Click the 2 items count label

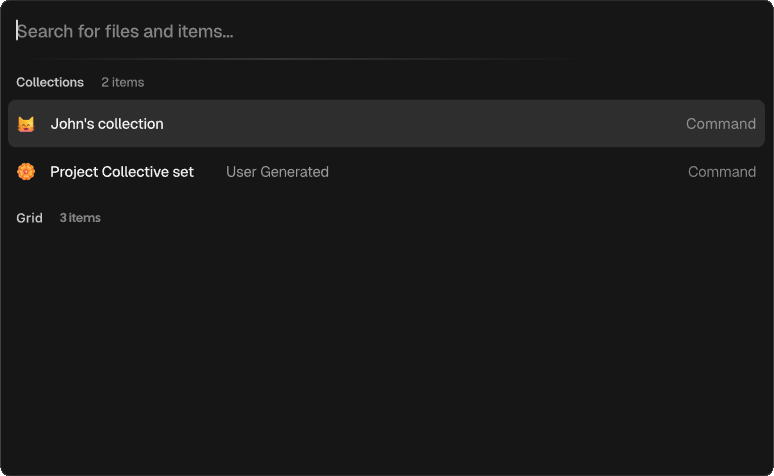pyautogui.click(x=122, y=82)
